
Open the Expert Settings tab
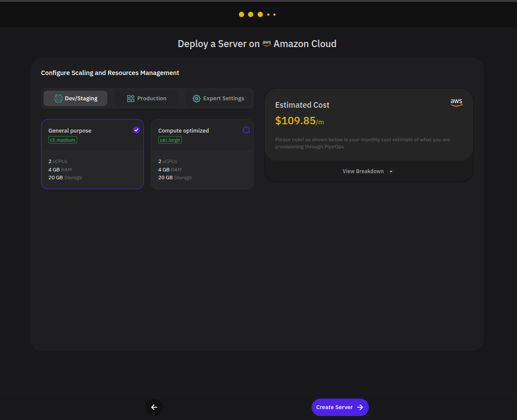coord(218,98)
